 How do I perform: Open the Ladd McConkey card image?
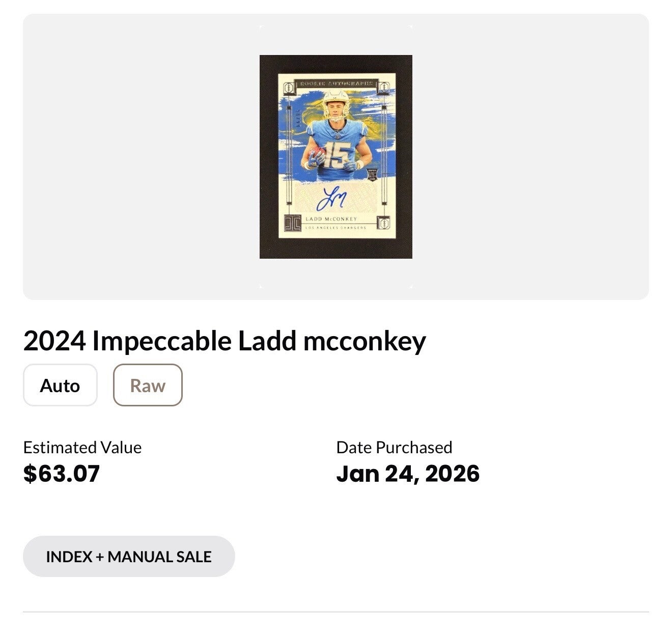[x=336, y=156]
